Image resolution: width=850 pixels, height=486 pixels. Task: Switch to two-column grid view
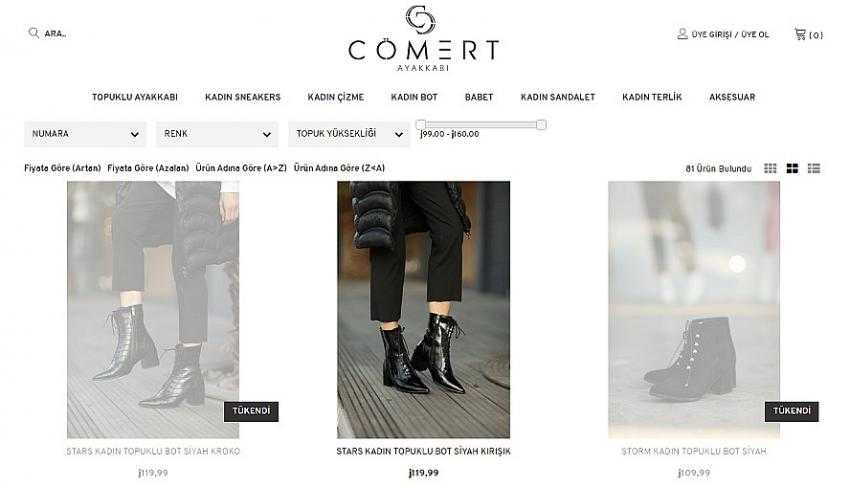pos(792,169)
